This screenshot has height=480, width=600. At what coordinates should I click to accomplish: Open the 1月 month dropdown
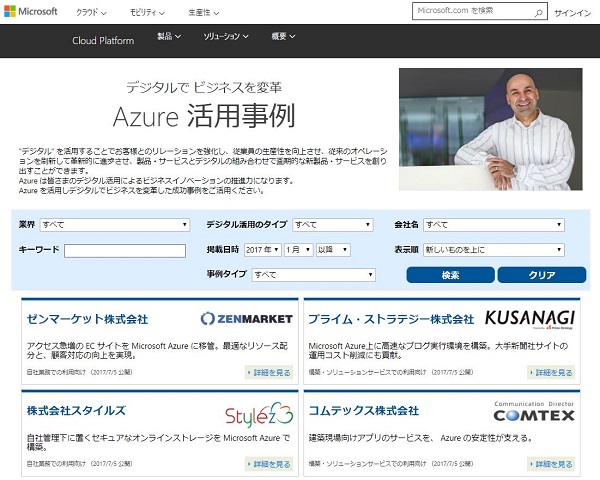(298, 250)
